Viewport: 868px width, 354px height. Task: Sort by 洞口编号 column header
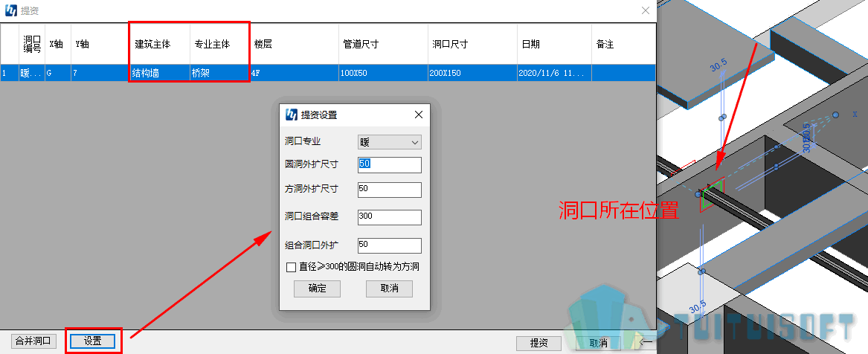32,44
